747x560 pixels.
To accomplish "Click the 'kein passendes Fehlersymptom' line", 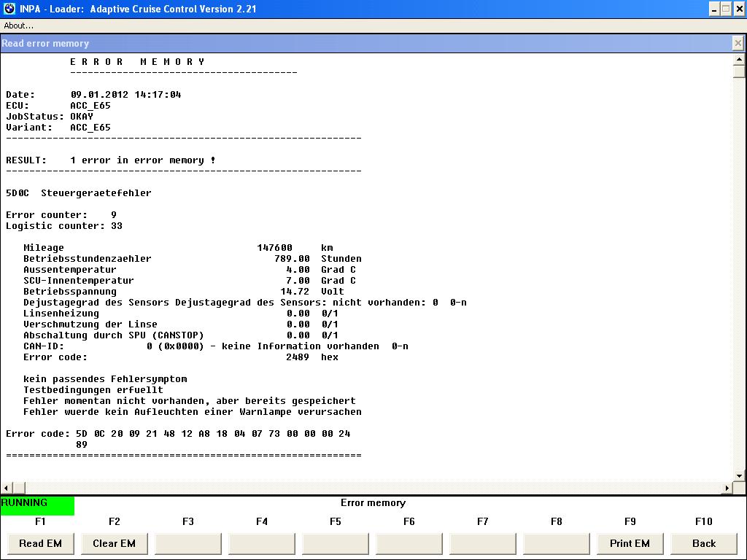I will pos(105,379).
